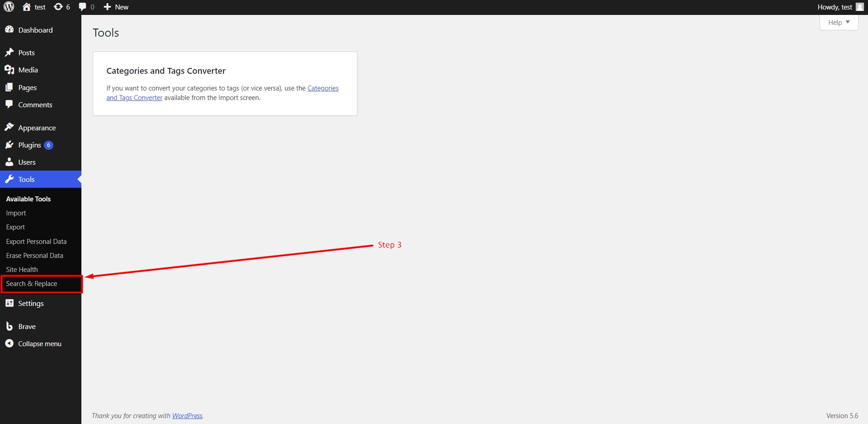This screenshot has height=424, width=868.
Task: Expand the Help dropdown tab
Action: (x=839, y=22)
